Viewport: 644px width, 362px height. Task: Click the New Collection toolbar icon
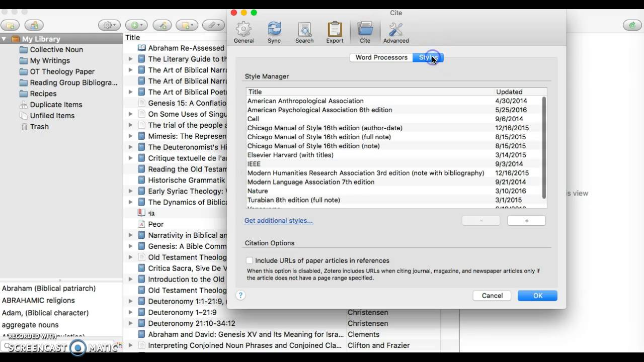click(10, 25)
